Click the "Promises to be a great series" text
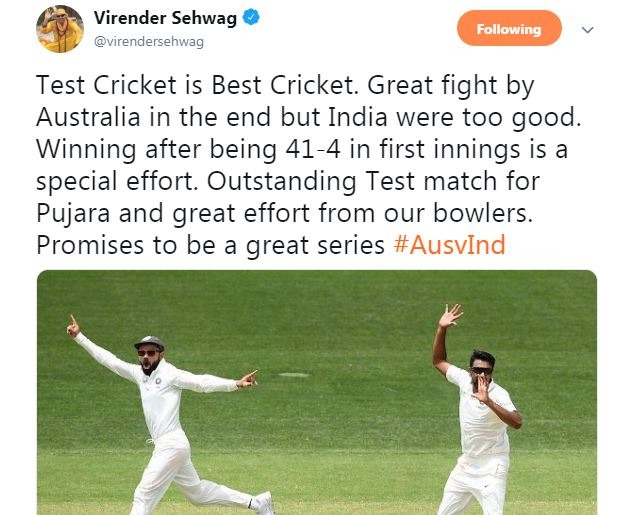The image size is (633, 515). click(x=210, y=245)
